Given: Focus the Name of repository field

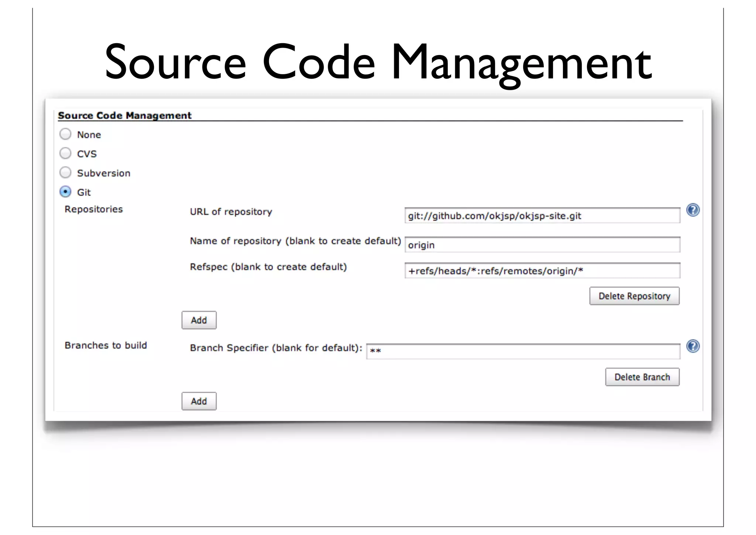Looking at the screenshot, I should click(542, 245).
